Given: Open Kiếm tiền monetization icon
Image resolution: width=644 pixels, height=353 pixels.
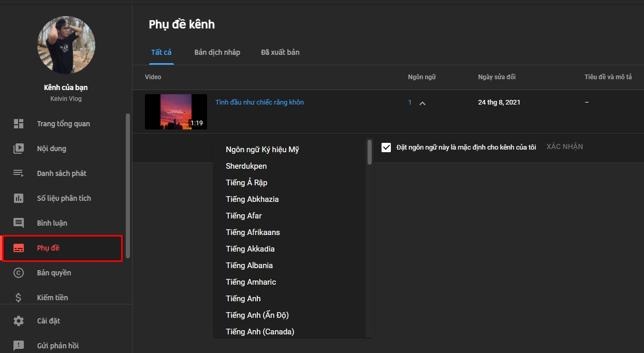Looking at the screenshot, I should pyautogui.click(x=19, y=297).
